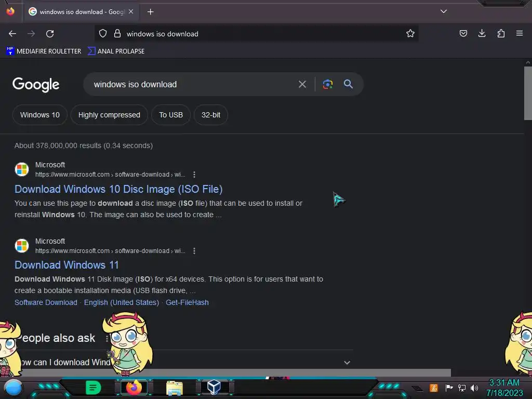Open the volume speaker tray icon
The image size is (532, 399).
click(474, 388)
